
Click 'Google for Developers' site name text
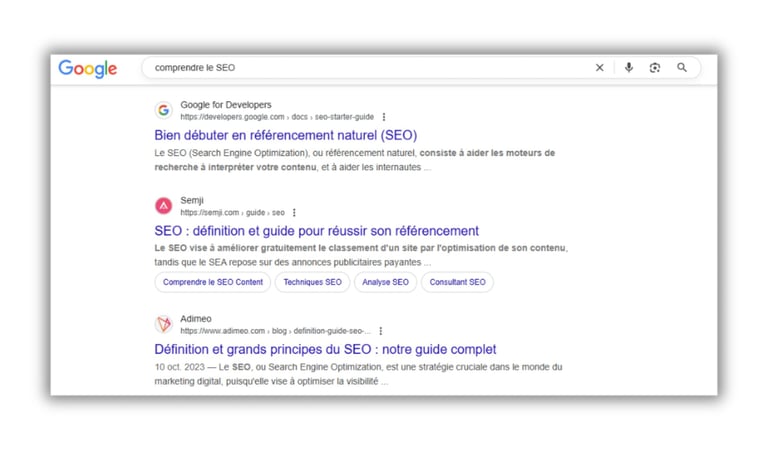coord(226,105)
